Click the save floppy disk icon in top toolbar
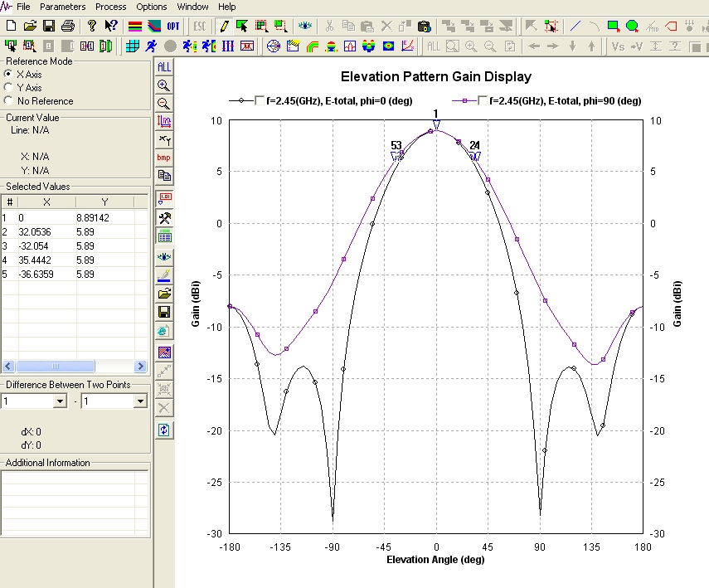 pos(49,26)
